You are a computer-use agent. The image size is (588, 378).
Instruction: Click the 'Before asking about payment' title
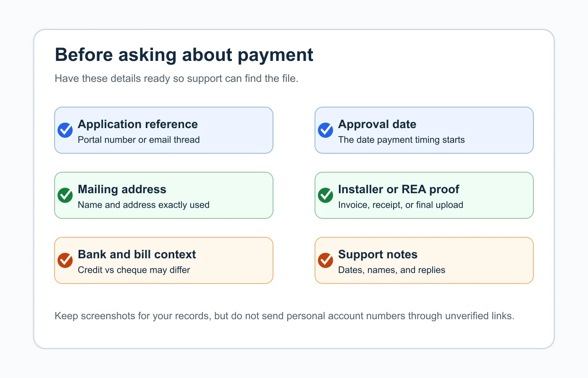(x=184, y=55)
